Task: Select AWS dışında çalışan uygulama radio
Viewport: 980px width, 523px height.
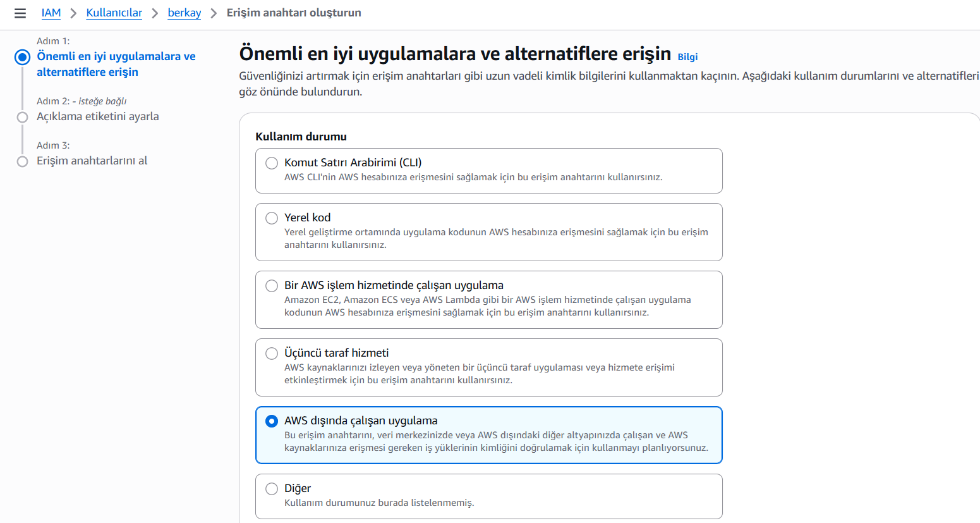Action: 272,421
